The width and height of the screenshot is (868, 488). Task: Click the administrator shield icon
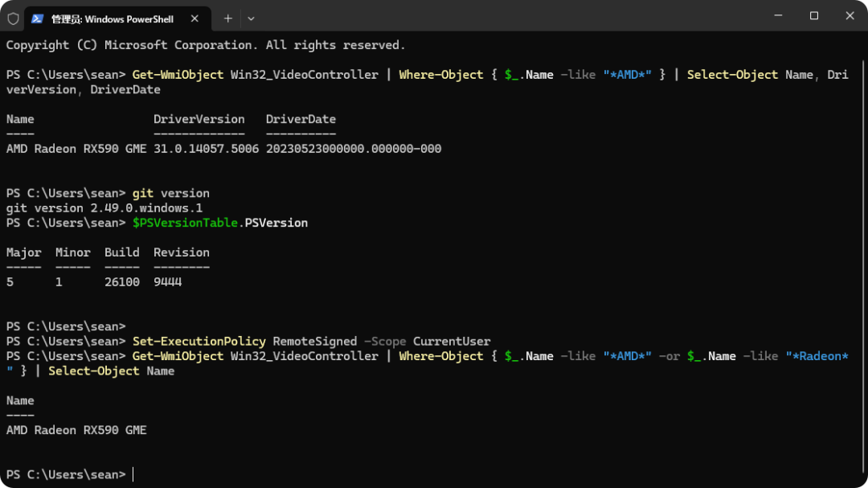click(14, 18)
